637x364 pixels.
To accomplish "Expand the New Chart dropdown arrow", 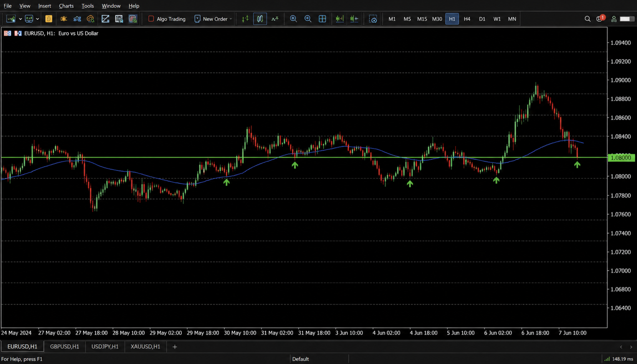I will (x=20, y=19).
